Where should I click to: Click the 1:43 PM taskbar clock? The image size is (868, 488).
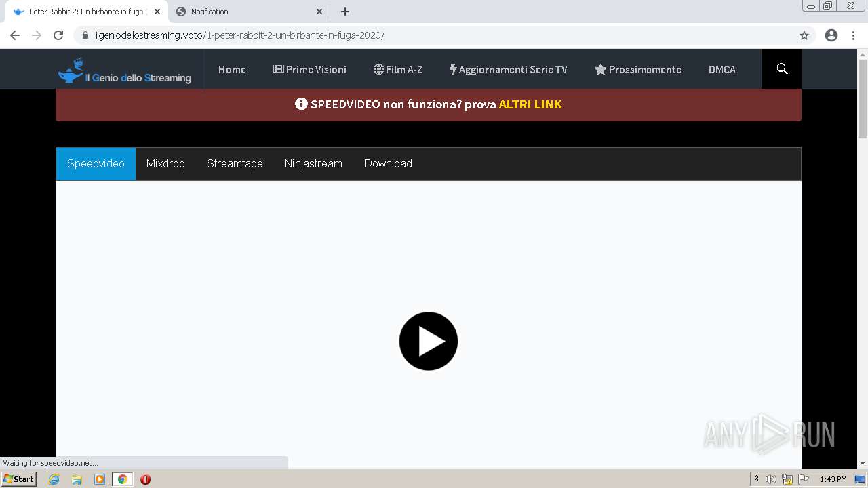[x=833, y=479]
